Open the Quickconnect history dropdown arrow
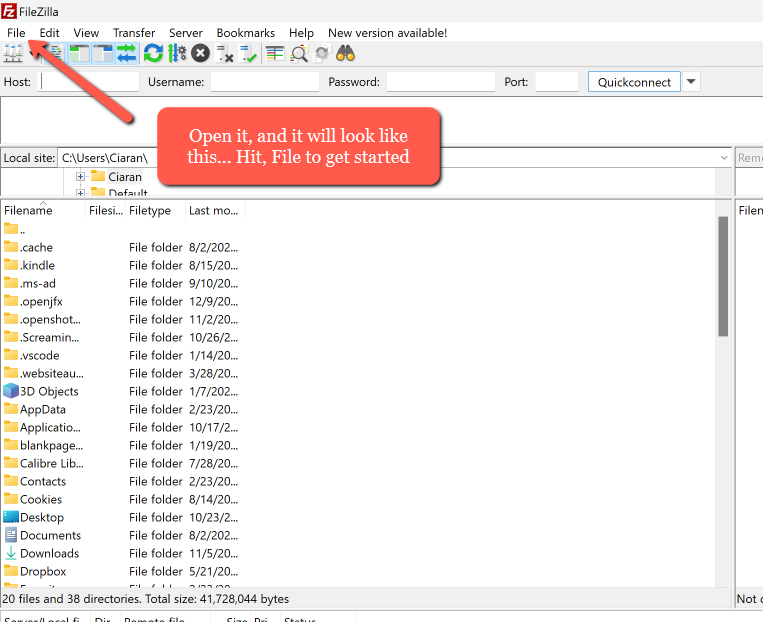This screenshot has height=622, width=763. pos(691,82)
